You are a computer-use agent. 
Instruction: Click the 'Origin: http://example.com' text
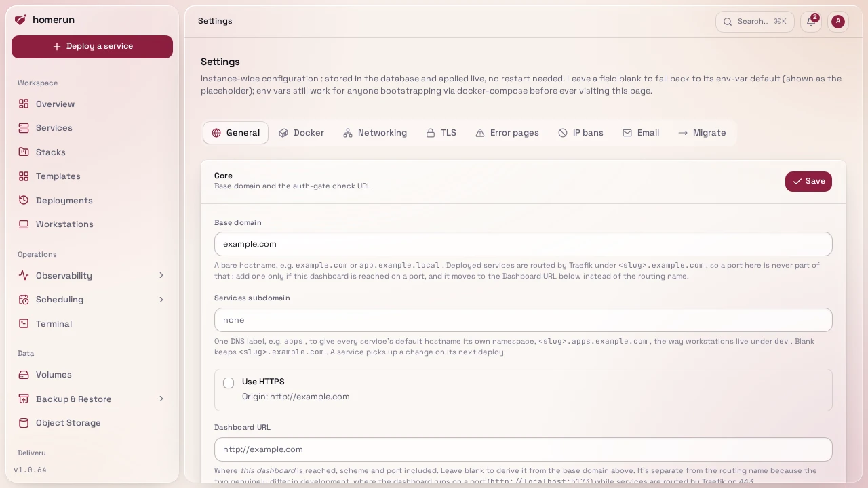296,396
